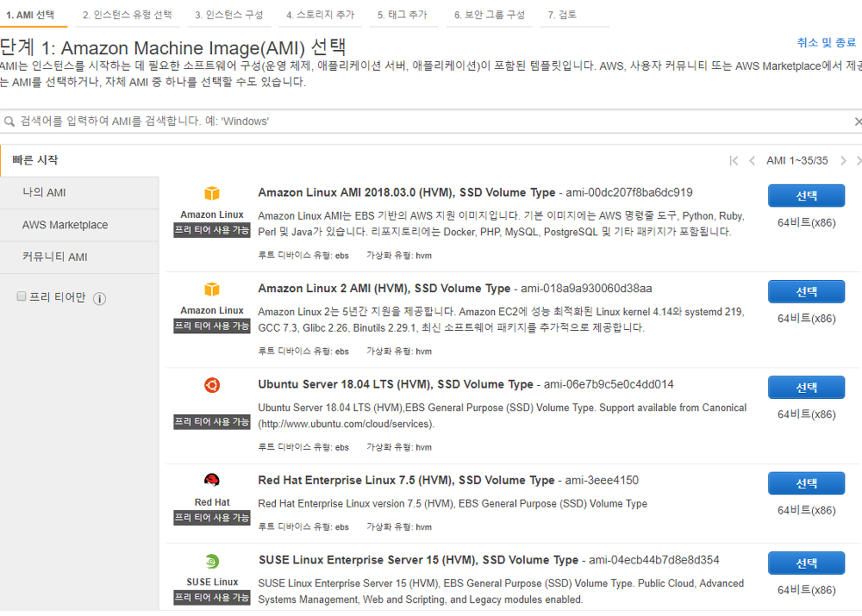The width and height of the screenshot is (862, 616).
Task: Click the 취소 및 종료 link
Action: pos(827,42)
